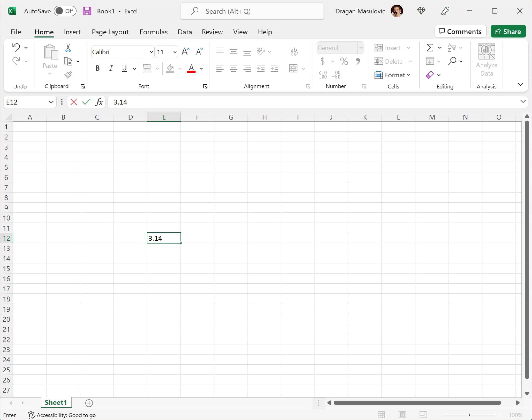Switch to Normal view in status bar
532x420 pixels.
point(381,415)
